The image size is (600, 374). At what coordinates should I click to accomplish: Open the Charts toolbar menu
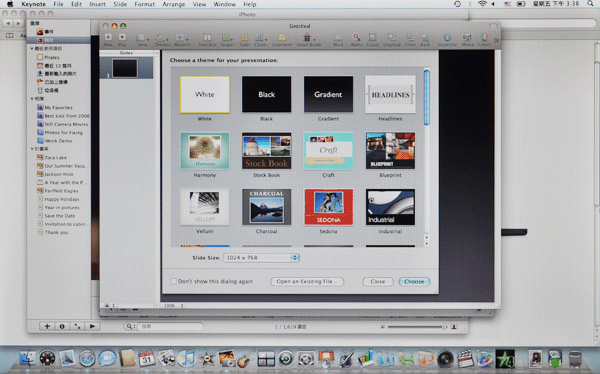(x=260, y=38)
